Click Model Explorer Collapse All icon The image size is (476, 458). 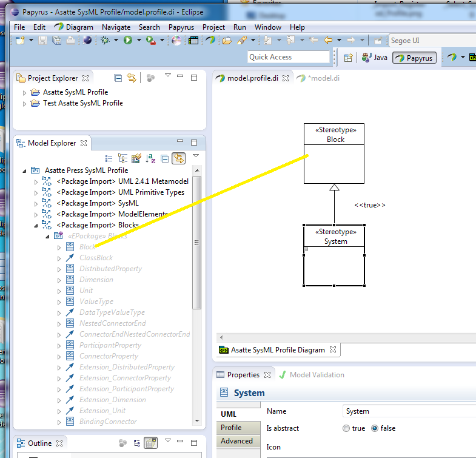[164, 158]
